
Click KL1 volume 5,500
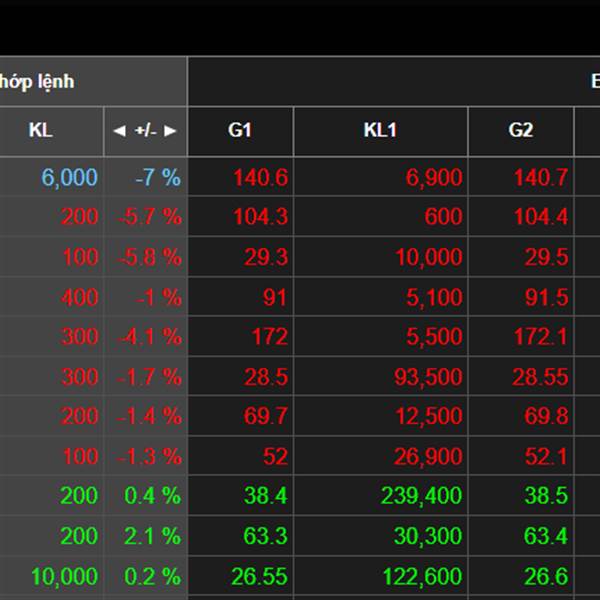[x=434, y=337]
